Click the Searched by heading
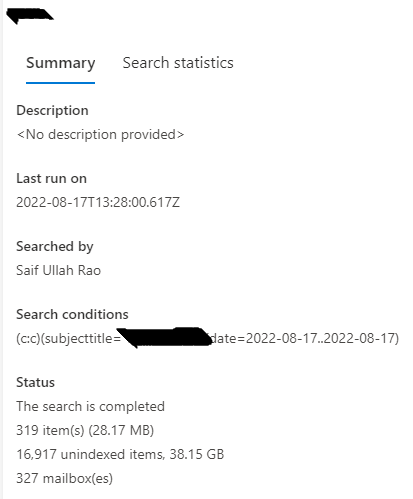413x499 pixels. click(55, 247)
